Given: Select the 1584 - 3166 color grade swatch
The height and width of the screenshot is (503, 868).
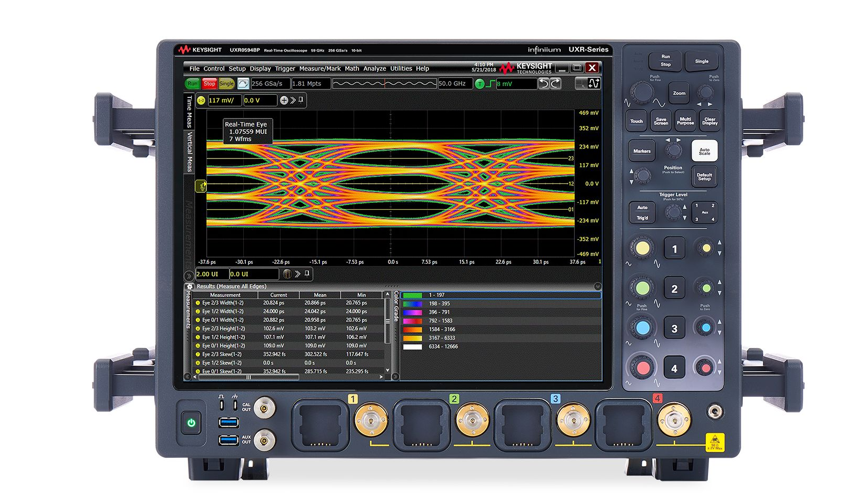Looking at the screenshot, I should click(413, 330).
